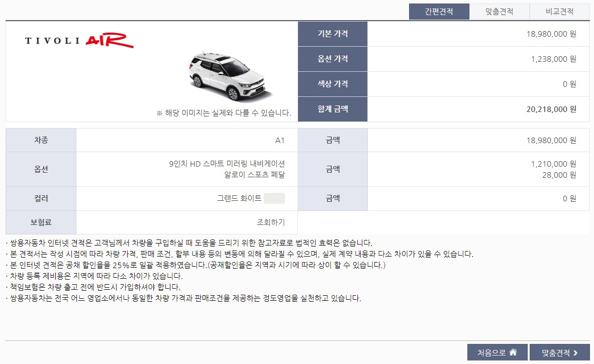594x364 pixels.
Task: Click the 0 원 color price at top
Action: [x=569, y=84]
